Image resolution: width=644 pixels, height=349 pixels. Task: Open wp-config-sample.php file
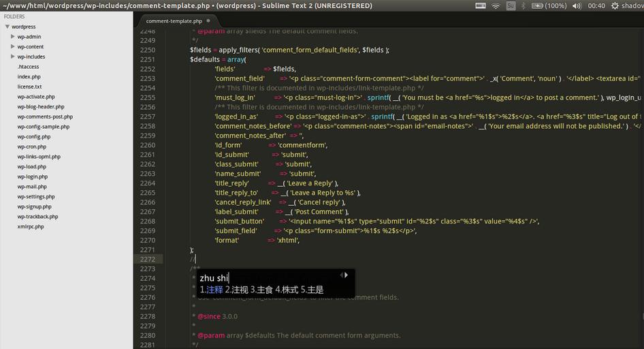43,127
